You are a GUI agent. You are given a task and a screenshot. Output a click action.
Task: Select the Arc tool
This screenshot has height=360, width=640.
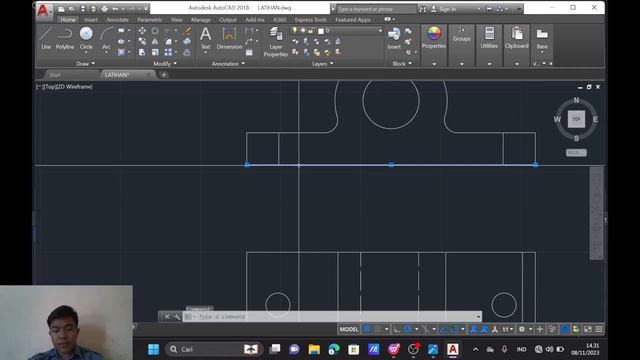pos(107,38)
